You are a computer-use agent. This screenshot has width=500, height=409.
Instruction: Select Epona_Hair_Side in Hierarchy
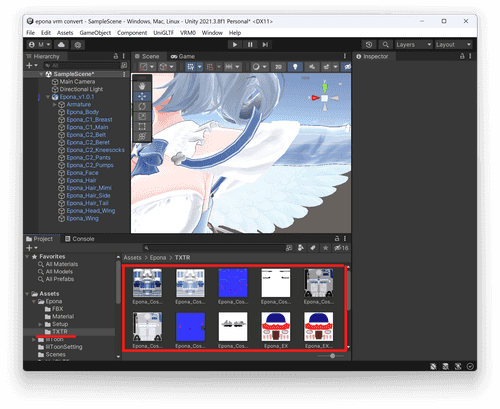click(88, 196)
